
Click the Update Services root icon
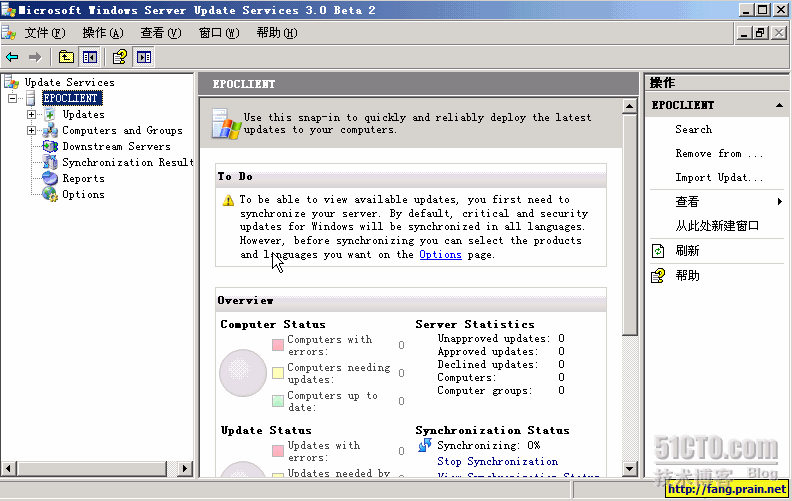(11, 82)
